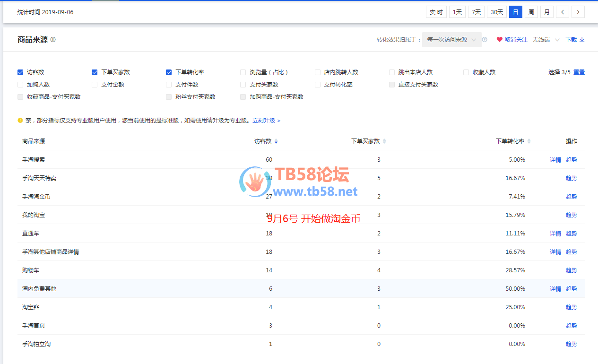Go to next date using right arrow
The width and height of the screenshot is (598, 364).
[578, 12]
